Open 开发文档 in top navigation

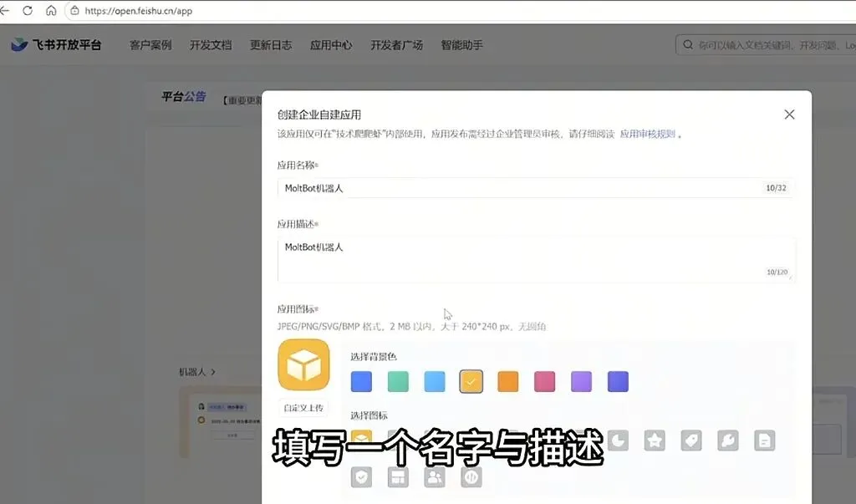[x=211, y=45]
